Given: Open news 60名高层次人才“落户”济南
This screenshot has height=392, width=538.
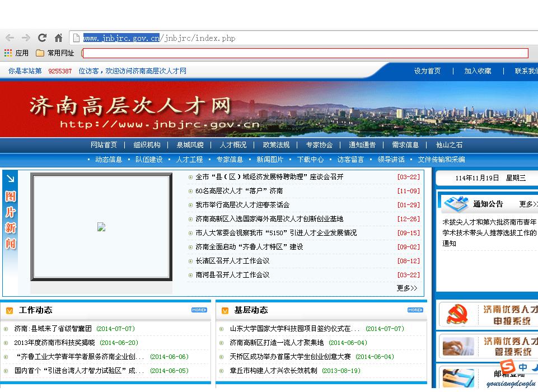Looking at the screenshot, I should coord(239,191).
